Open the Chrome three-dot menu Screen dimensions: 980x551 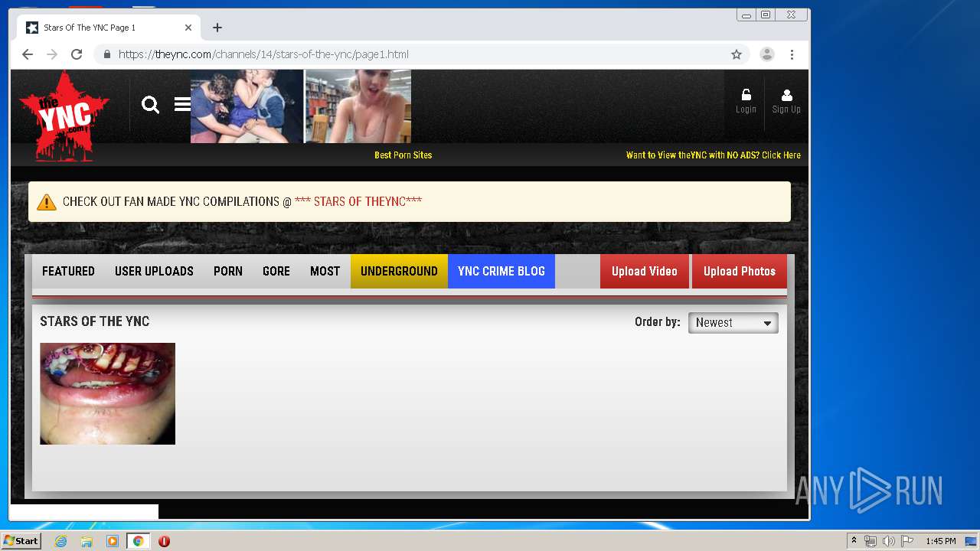pos(792,54)
